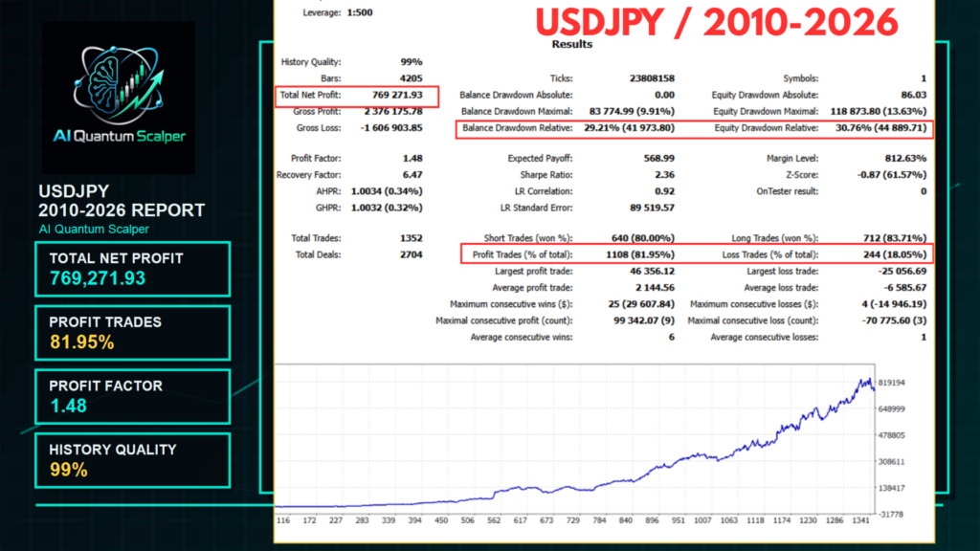Select the Equity Drawdown Absolute value 86.03
Viewport: 980px width, 551px height.
914,95
